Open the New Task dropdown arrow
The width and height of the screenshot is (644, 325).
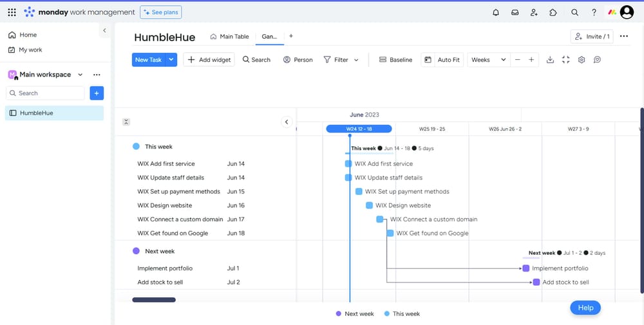click(x=171, y=60)
